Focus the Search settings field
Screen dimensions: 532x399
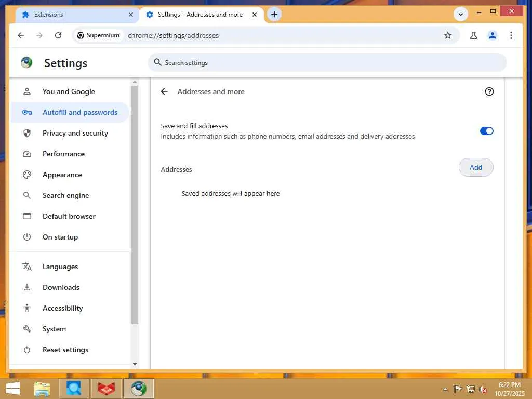coord(327,62)
